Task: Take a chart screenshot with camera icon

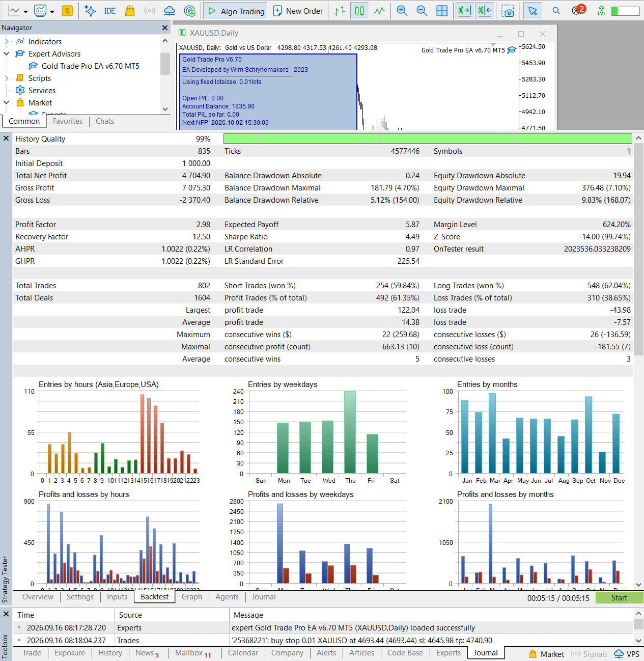Action: click(x=508, y=11)
